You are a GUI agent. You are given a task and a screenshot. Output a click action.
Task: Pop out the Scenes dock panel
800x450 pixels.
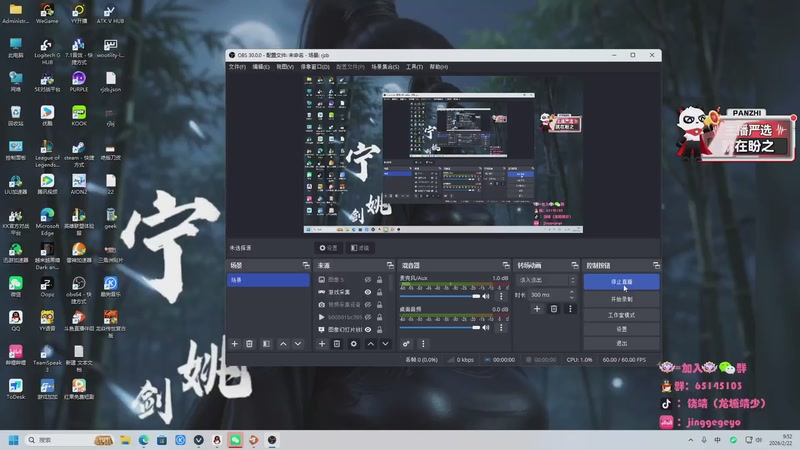[306, 265]
